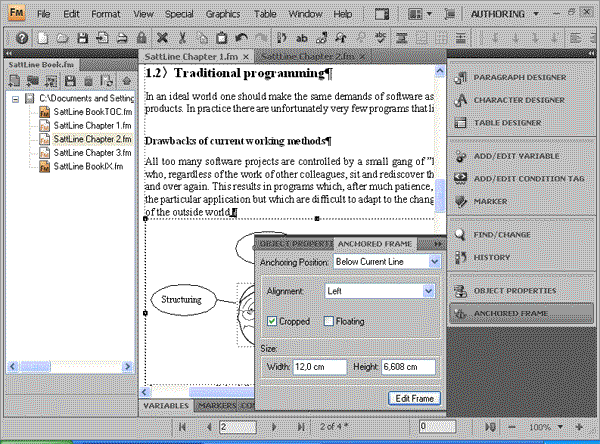The height and width of the screenshot is (444, 600).
Task: Open the Graphics menu
Action: (x=223, y=15)
